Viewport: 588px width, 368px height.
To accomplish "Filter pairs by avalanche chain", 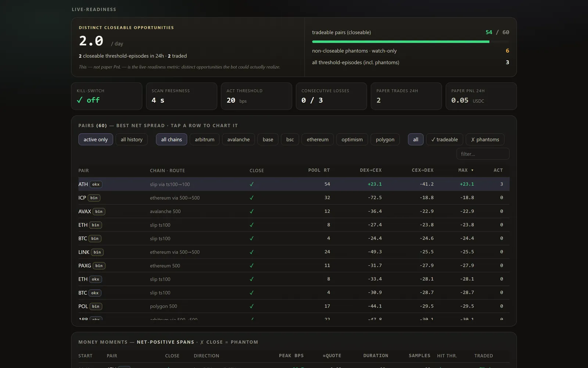I will 239,139.
